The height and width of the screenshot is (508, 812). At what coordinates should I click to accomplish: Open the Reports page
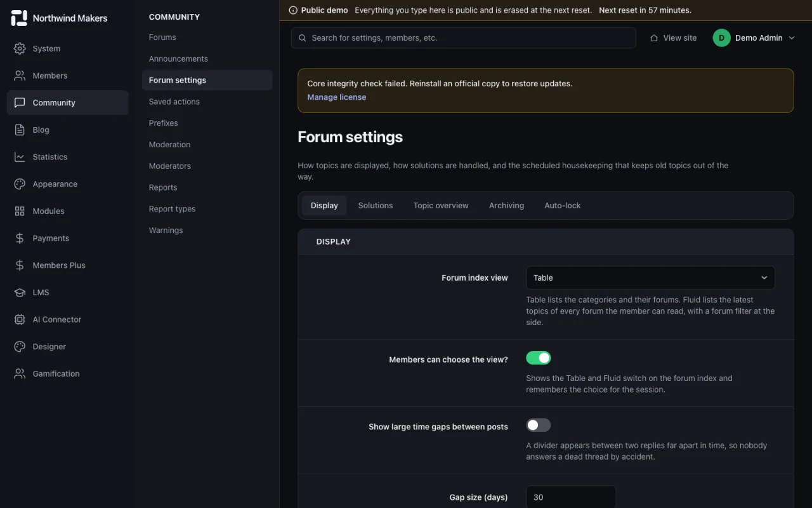207,187
